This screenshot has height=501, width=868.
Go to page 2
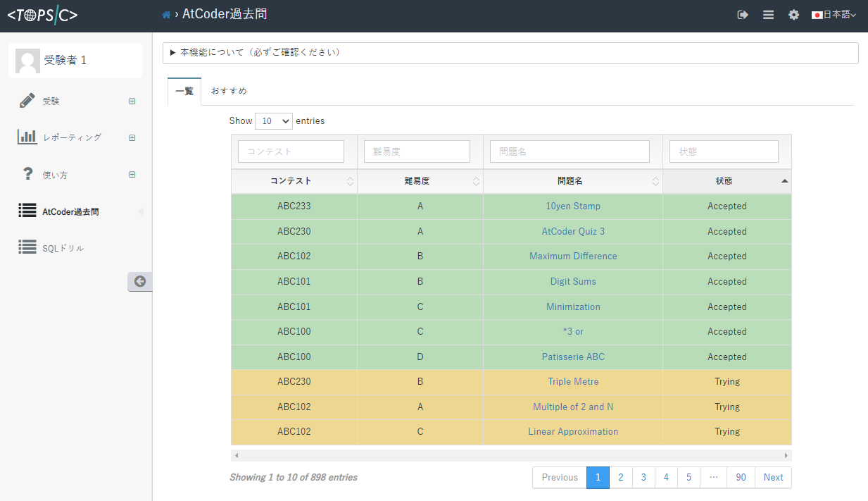620,477
